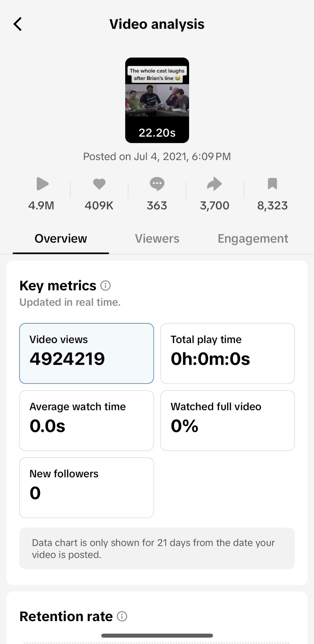Image resolution: width=314 pixels, height=644 pixels.
Task: Tap the heart likes icon
Action: 99,184
